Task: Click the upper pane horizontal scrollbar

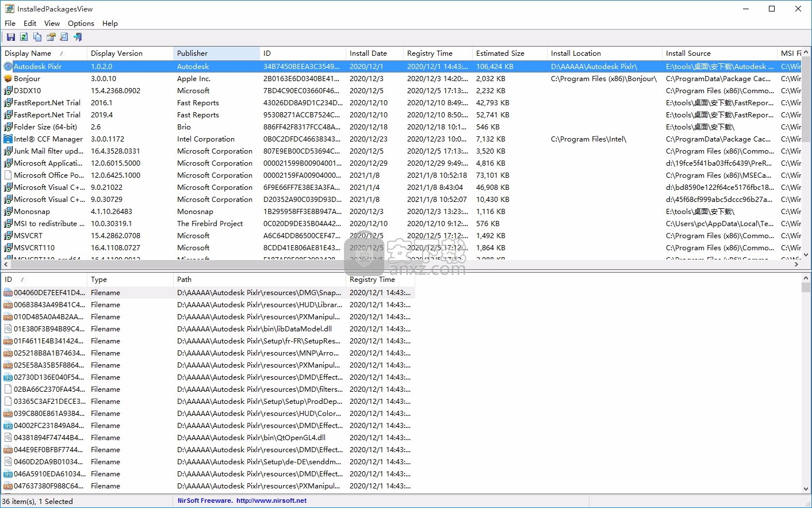Action: tap(401, 265)
